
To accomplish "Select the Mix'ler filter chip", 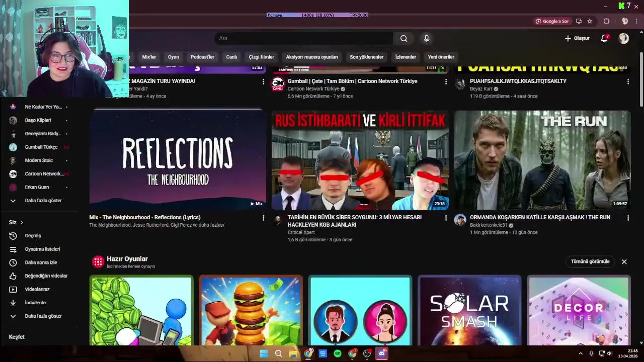I will 149,57.
